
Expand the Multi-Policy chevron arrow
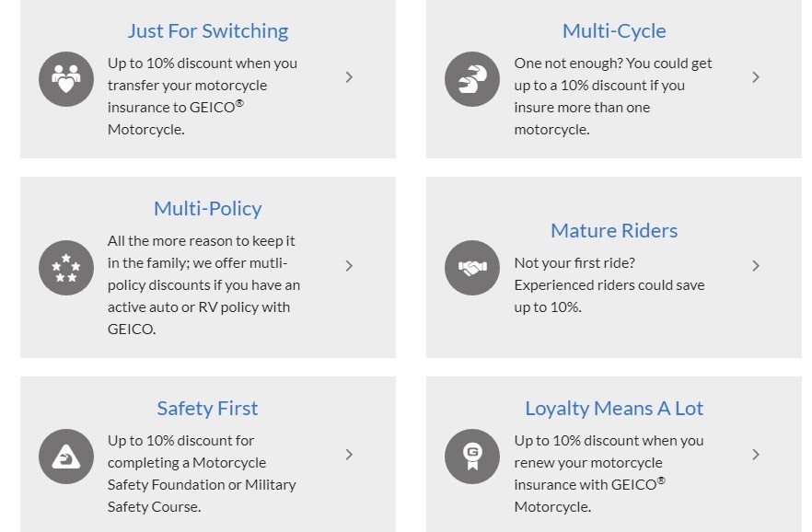point(349,265)
